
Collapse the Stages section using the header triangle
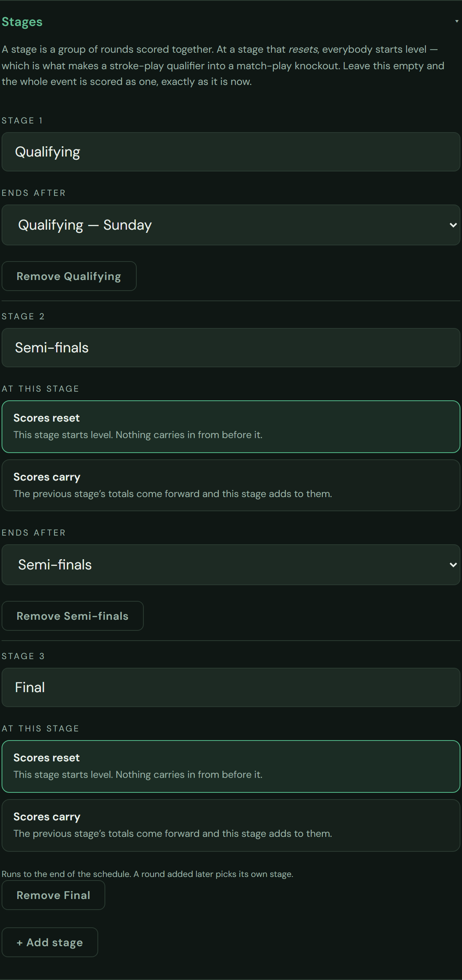click(456, 21)
